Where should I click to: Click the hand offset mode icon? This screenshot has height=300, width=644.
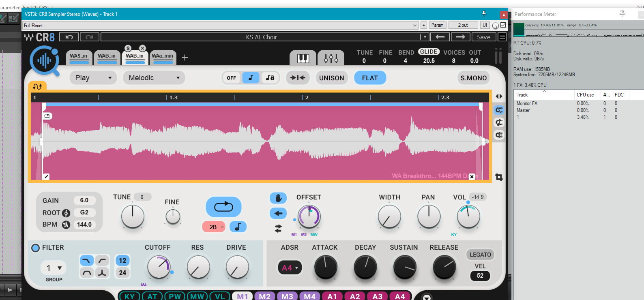tap(278, 198)
